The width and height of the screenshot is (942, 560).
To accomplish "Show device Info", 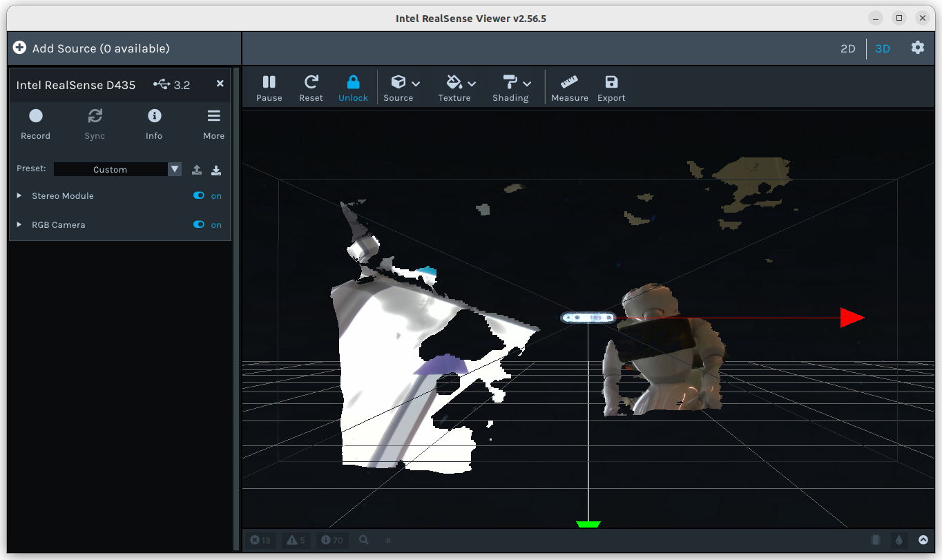I will point(154,123).
